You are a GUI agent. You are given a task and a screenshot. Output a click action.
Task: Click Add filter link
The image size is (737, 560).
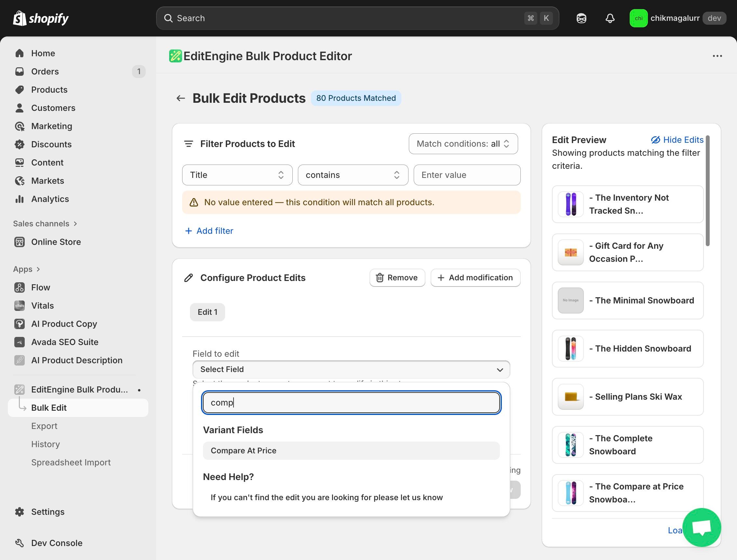(209, 231)
